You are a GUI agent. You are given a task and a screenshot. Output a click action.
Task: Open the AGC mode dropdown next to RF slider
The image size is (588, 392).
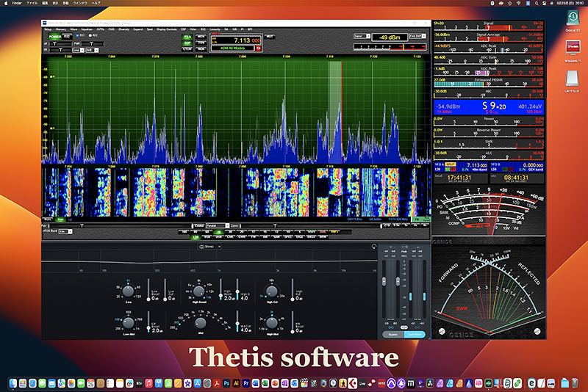click(78, 50)
